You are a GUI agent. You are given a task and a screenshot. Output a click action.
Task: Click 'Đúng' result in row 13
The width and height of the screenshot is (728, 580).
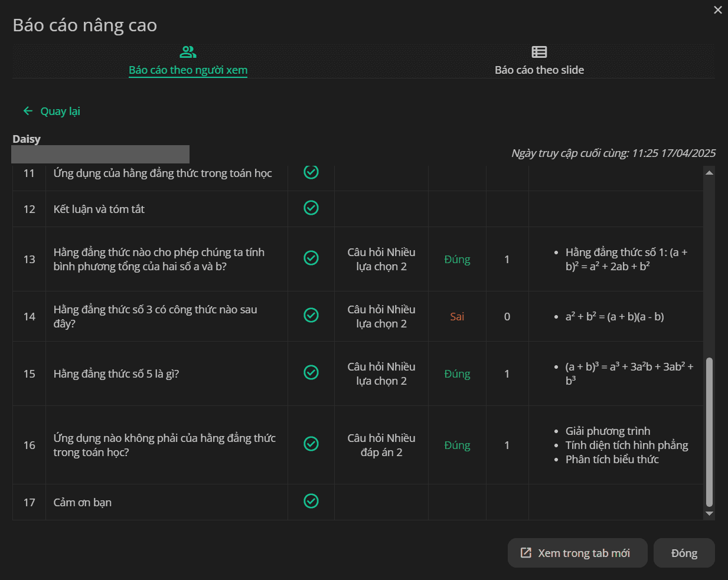[x=457, y=259]
